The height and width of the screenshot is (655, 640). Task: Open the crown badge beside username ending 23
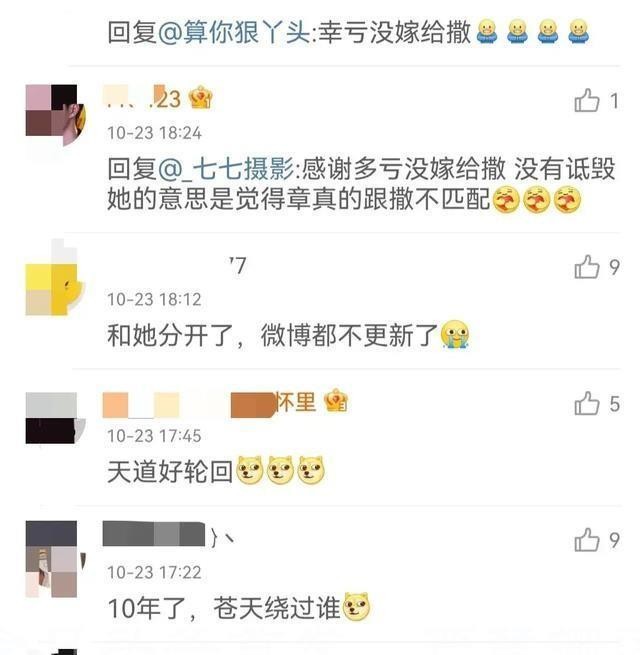coord(201,98)
